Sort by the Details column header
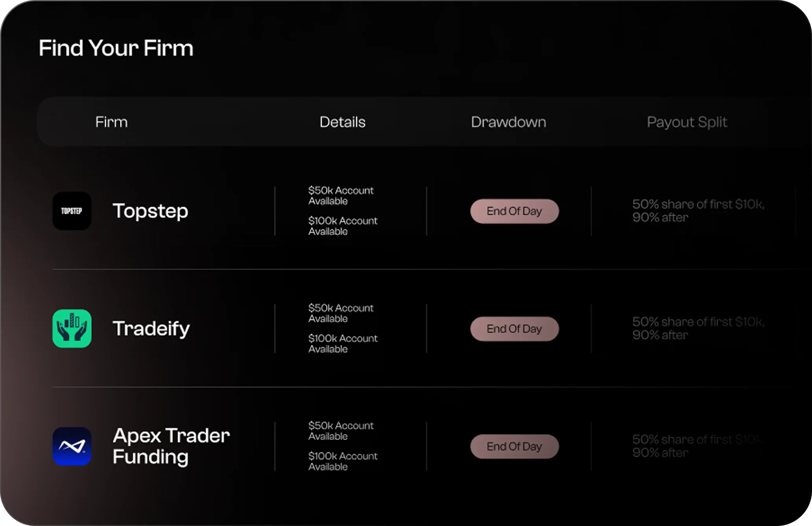The height and width of the screenshot is (526, 812). click(342, 122)
